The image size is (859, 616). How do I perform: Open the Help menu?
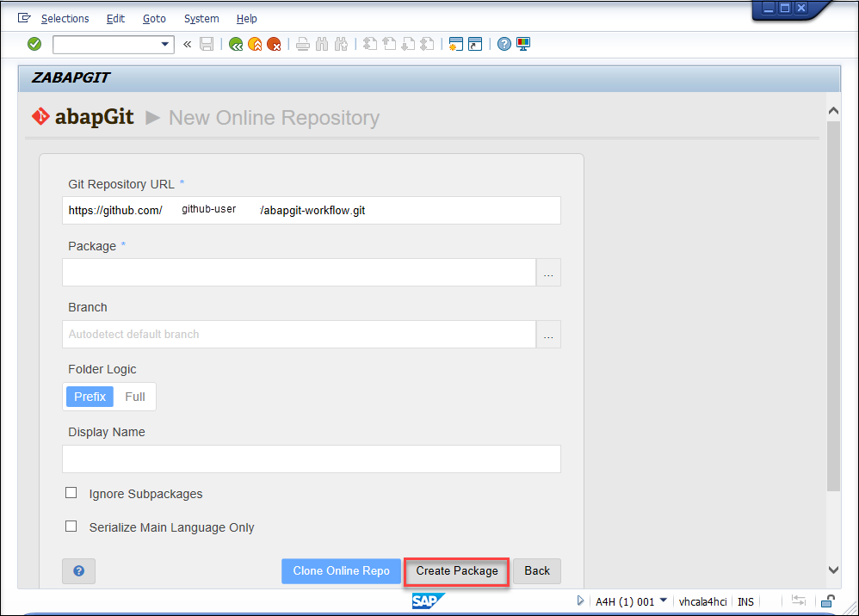click(x=246, y=19)
